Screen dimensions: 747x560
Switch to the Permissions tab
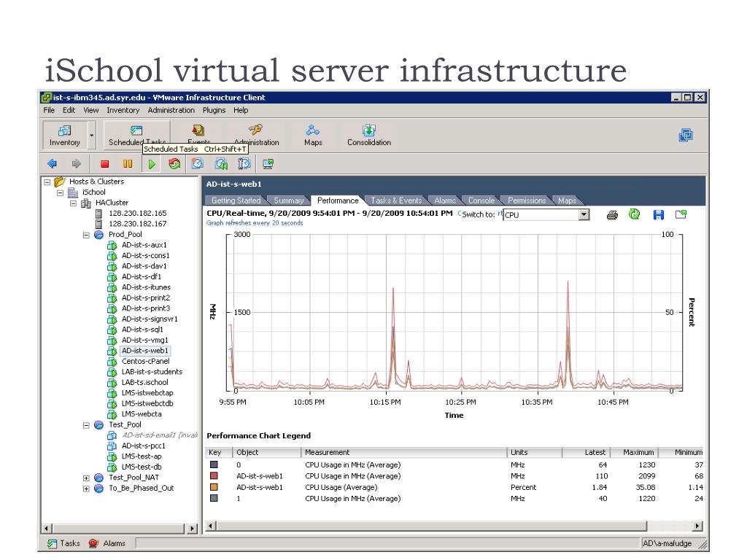(527, 201)
